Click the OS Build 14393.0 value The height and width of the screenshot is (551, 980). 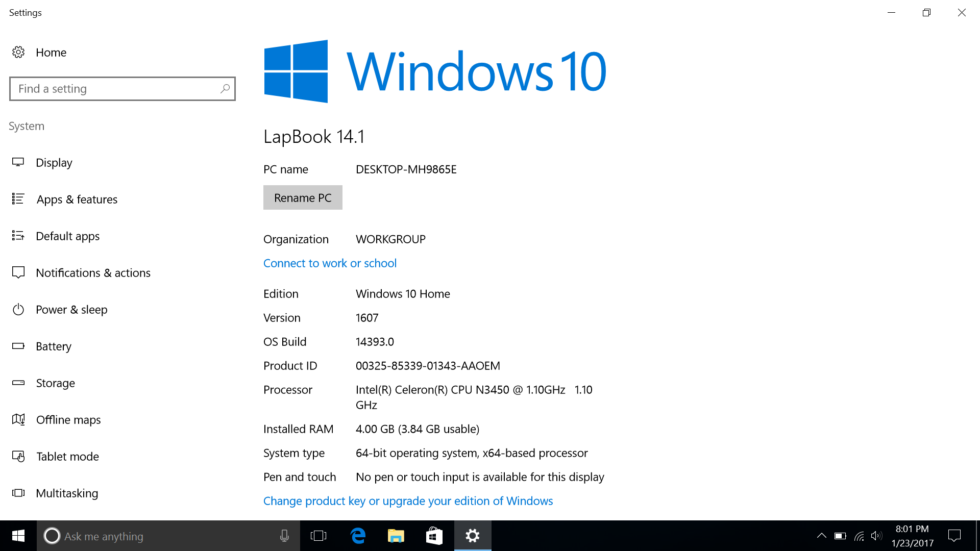tap(375, 342)
